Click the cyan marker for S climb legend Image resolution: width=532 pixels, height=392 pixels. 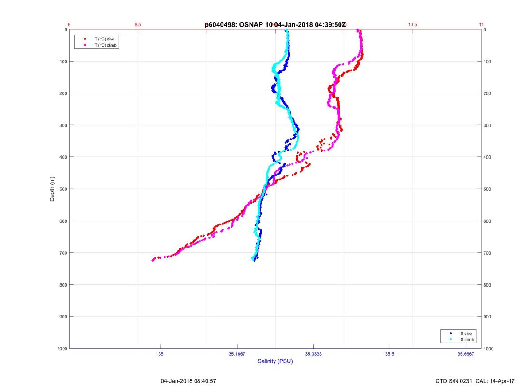(450, 339)
